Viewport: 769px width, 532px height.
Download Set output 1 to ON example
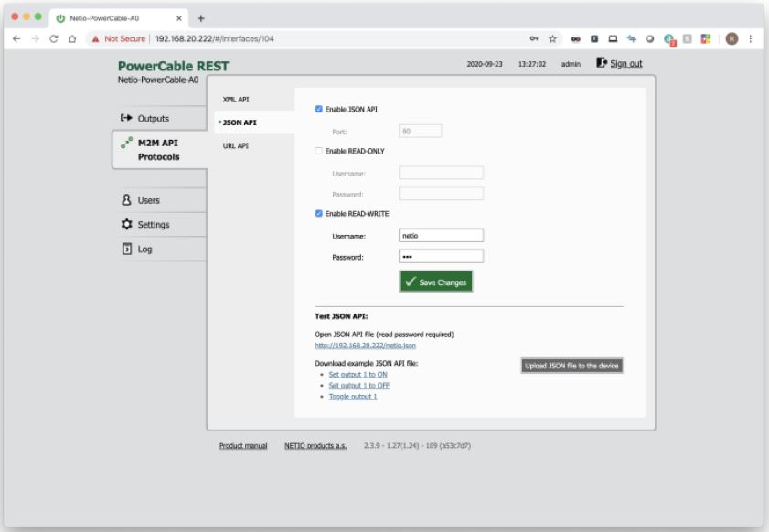(x=358, y=374)
